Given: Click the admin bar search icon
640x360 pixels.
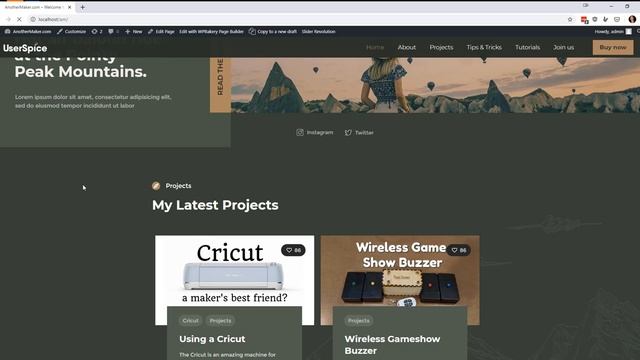Looking at the screenshot, I should click(638, 31).
